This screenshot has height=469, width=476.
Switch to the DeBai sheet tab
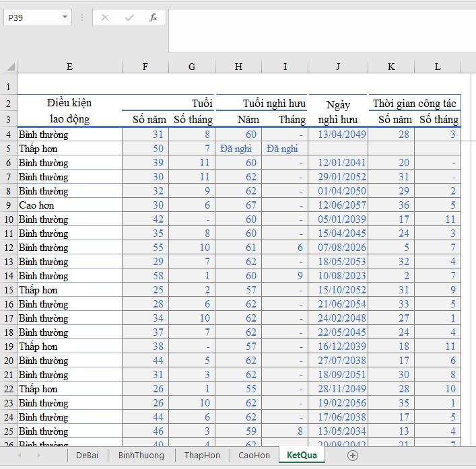pyautogui.click(x=87, y=456)
